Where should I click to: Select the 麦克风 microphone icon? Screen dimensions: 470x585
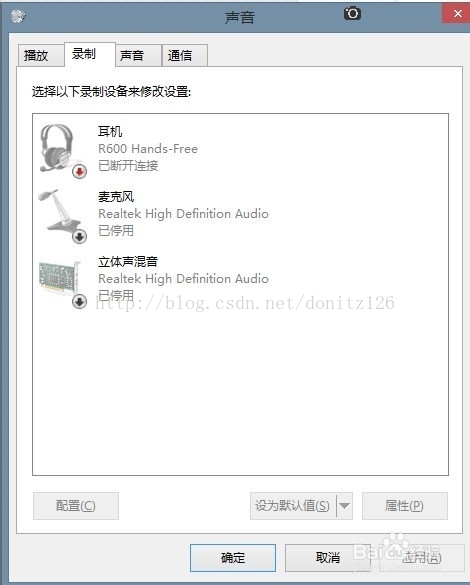(x=60, y=213)
